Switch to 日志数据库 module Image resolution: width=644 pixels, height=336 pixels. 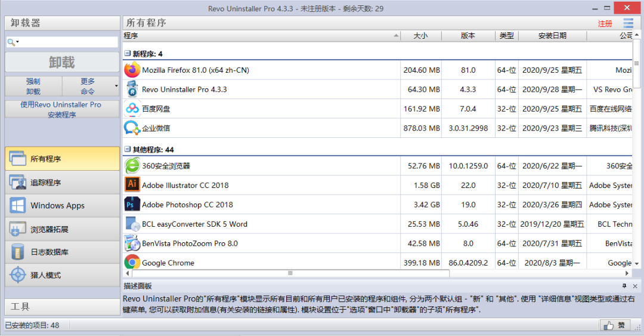click(x=63, y=252)
